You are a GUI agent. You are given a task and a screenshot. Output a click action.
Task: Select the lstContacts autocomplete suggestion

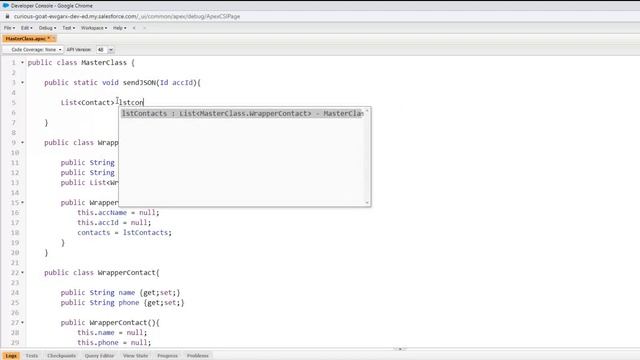coord(242,113)
